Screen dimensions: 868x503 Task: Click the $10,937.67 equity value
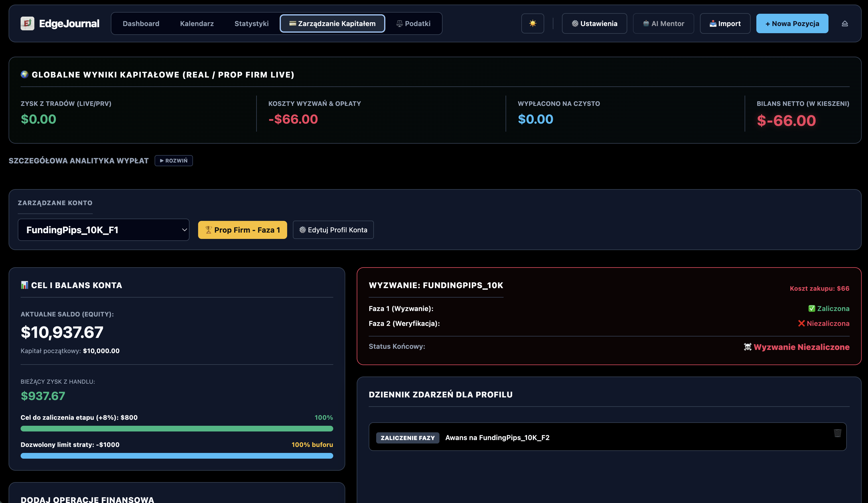(62, 332)
